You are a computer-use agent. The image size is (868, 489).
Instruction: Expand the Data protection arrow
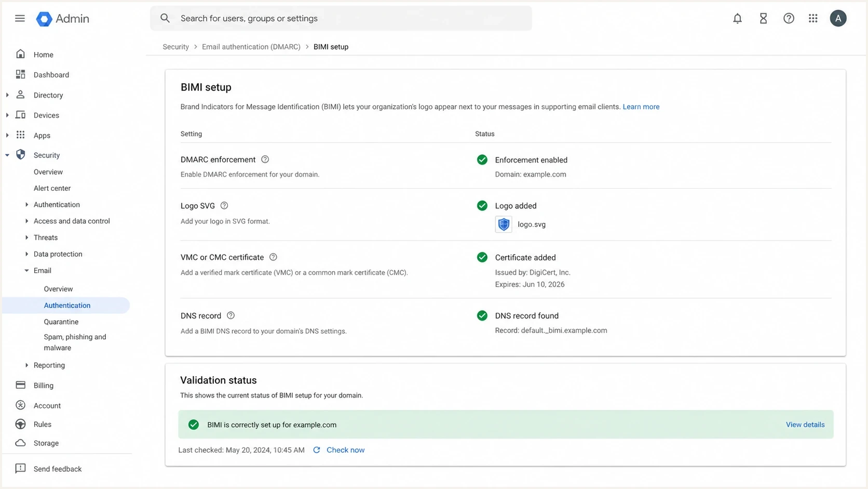point(26,254)
